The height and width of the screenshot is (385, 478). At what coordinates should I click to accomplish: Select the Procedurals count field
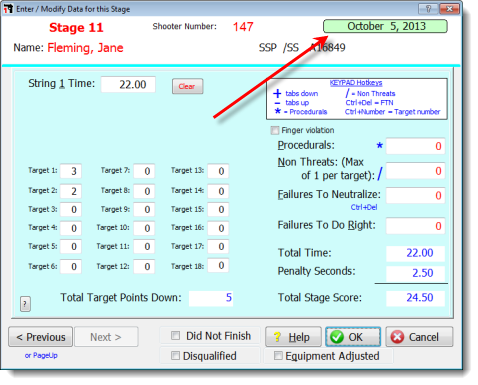[415, 146]
